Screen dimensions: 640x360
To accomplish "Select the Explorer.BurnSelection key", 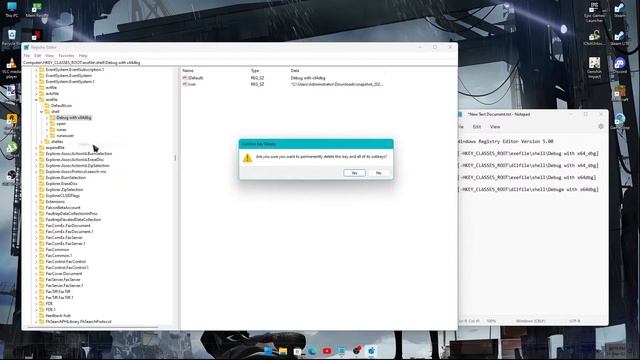I will coord(66,178).
